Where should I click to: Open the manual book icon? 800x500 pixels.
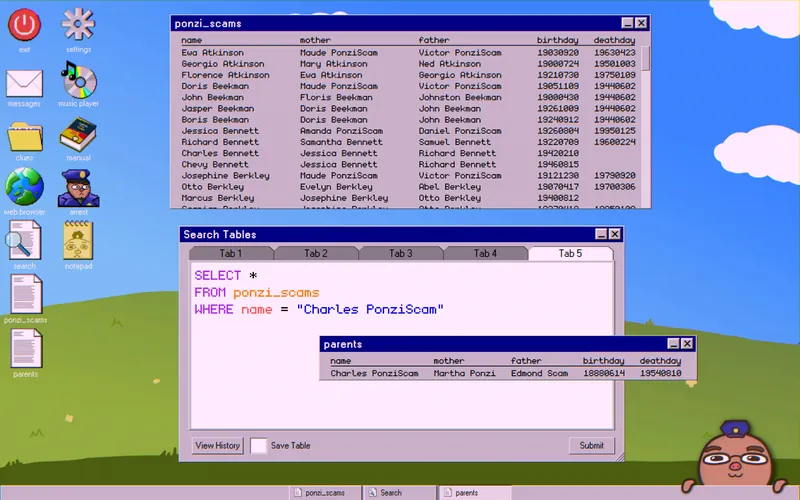(78, 134)
